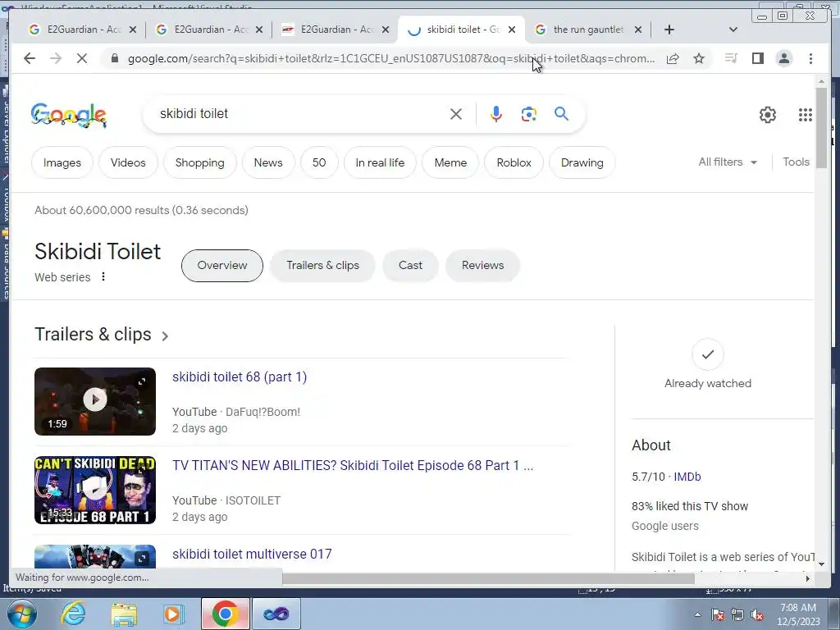Select the In real life chip
Viewport: 840px width, 630px height.
pos(381,162)
